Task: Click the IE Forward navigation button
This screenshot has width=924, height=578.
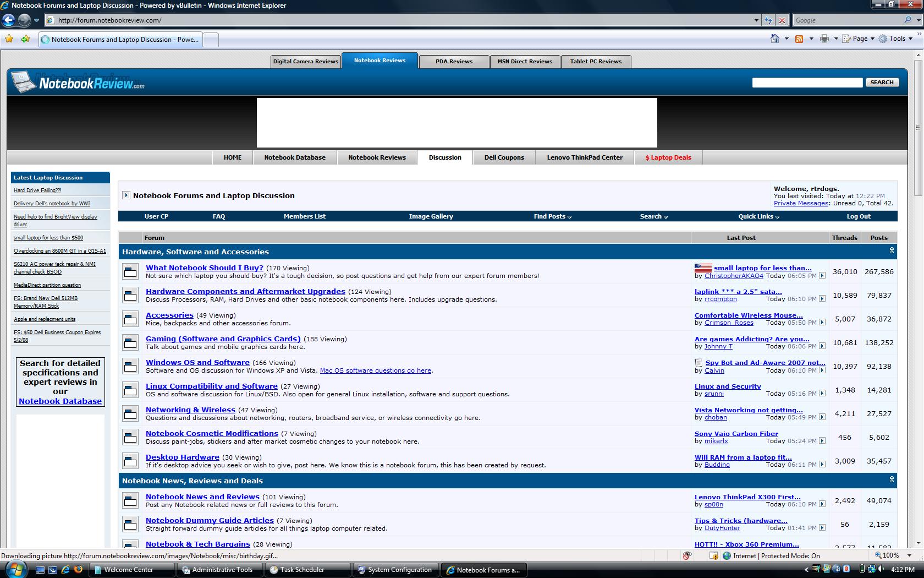Action: click(x=24, y=20)
